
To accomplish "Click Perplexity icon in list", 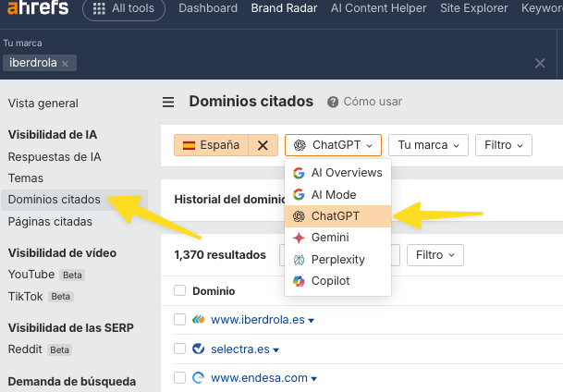I will point(299,260).
